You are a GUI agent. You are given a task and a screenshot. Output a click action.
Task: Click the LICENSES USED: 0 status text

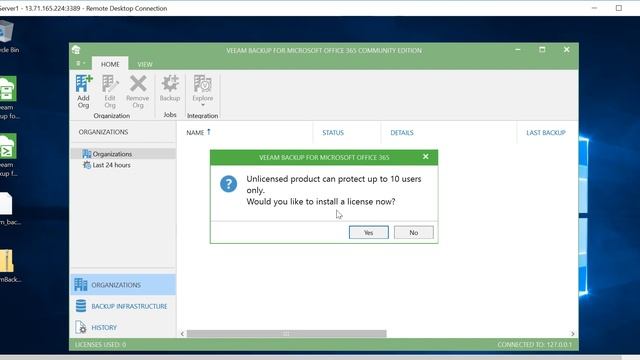click(100, 344)
